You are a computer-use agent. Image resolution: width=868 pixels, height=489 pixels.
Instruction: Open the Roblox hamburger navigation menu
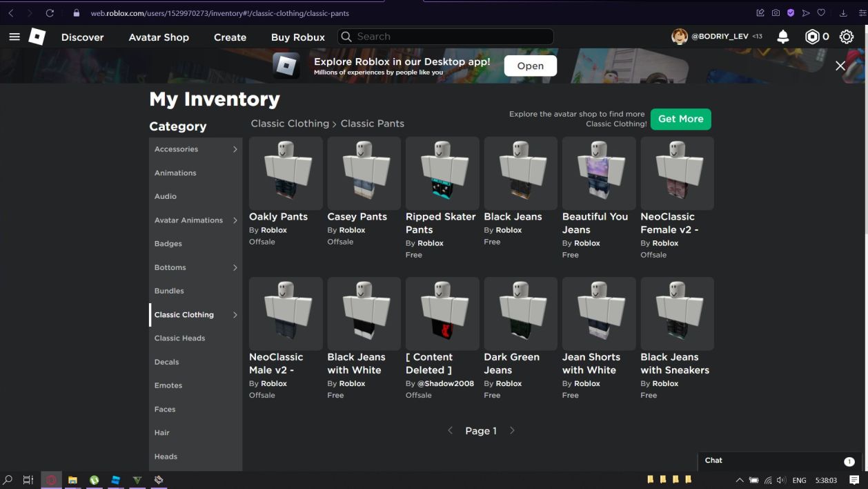pyautogui.click(x=14, y=37)
